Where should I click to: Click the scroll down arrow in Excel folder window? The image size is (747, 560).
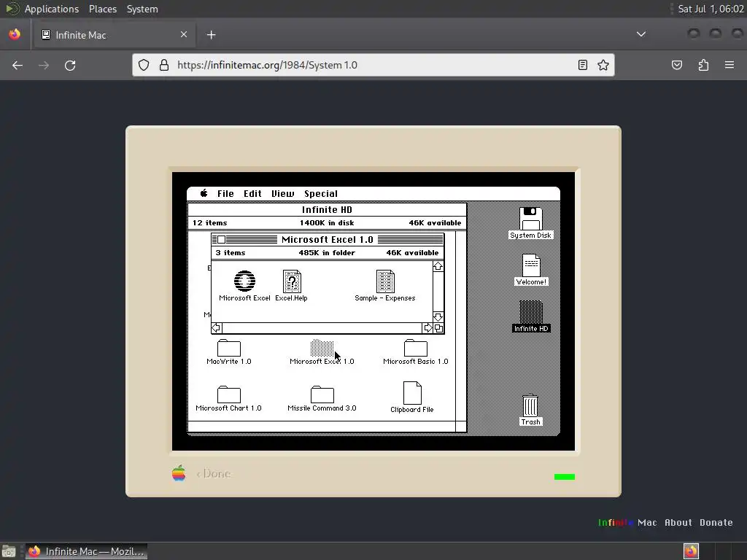(x=438, y=316)
